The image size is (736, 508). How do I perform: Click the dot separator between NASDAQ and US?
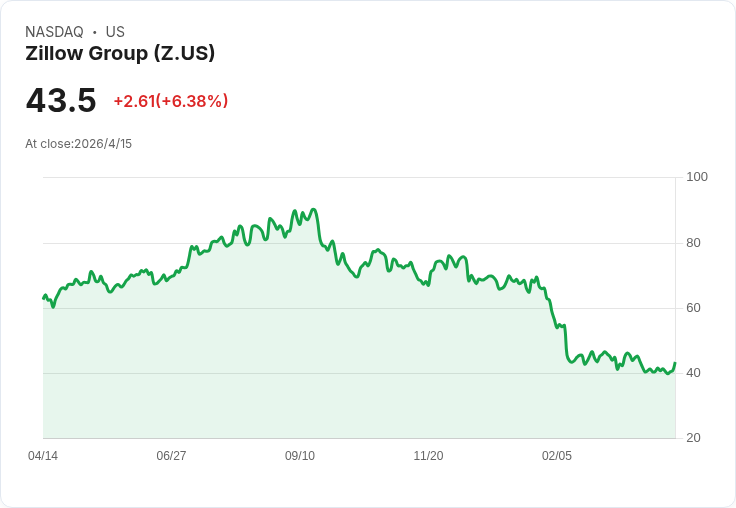pyautogui.click(x=94, y=32)
